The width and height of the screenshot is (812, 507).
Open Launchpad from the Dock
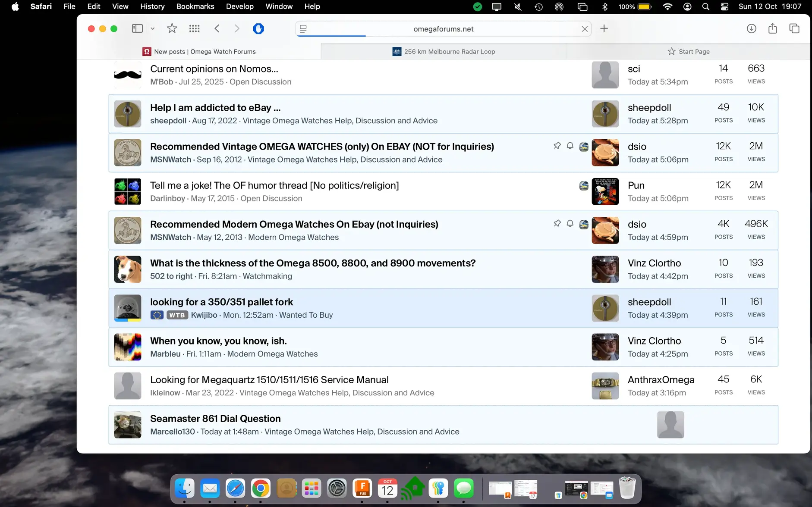pyautogui.click(x=311, y=488)
